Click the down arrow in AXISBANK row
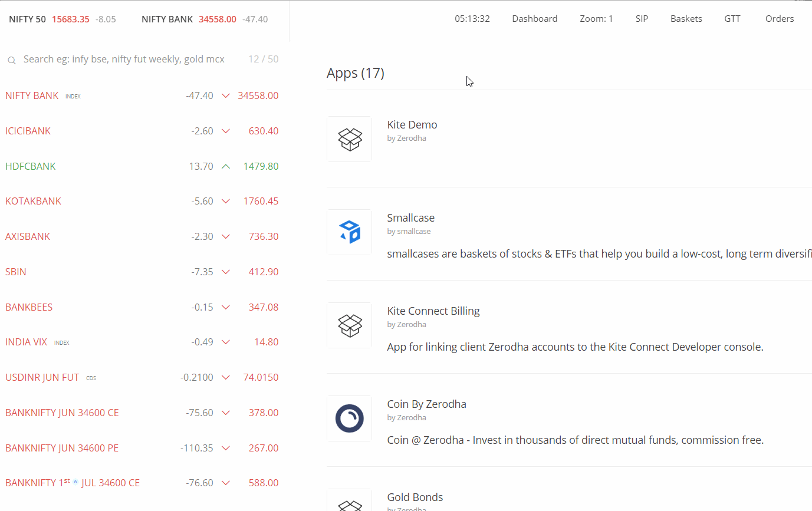Viewport: 812px width, 511px height. (x=225, y=236)
